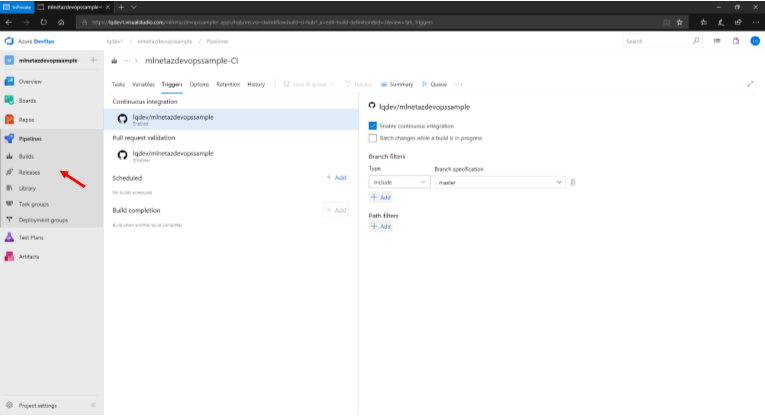Uncheck Enable continuous integration
765x416 pixels.
(373, 126)
